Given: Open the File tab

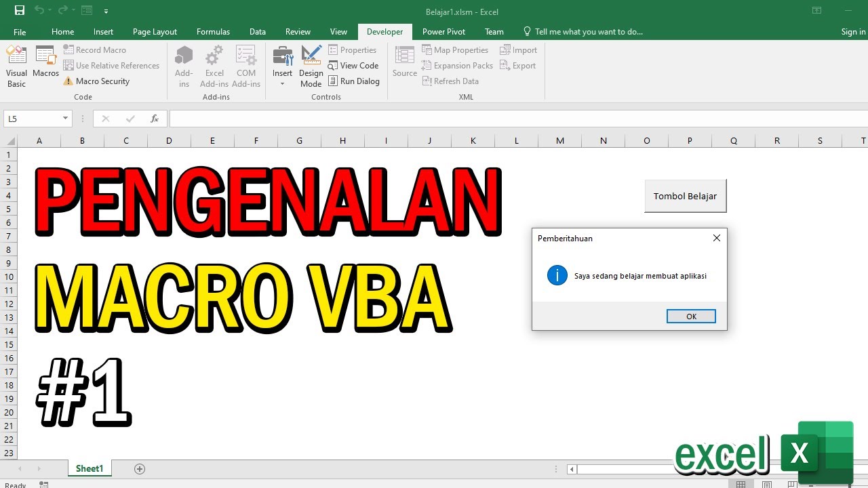Looking at the screenshot, I should point(20,32).
